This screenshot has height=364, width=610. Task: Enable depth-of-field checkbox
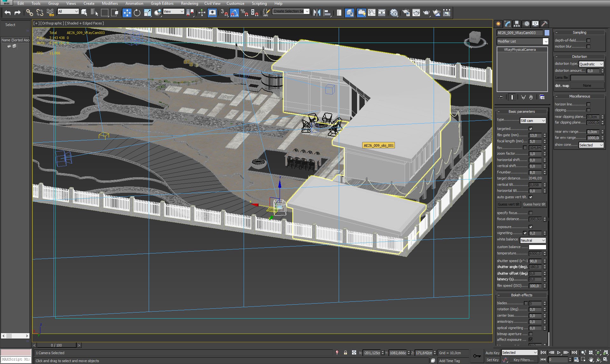[x=588, y=40]
